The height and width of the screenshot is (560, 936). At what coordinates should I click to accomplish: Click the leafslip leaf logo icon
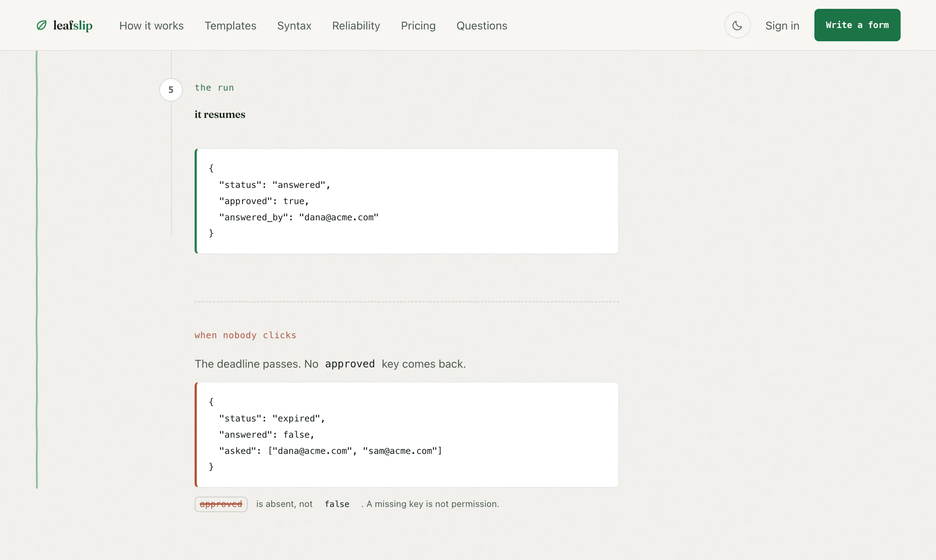[x=42, y=25]
